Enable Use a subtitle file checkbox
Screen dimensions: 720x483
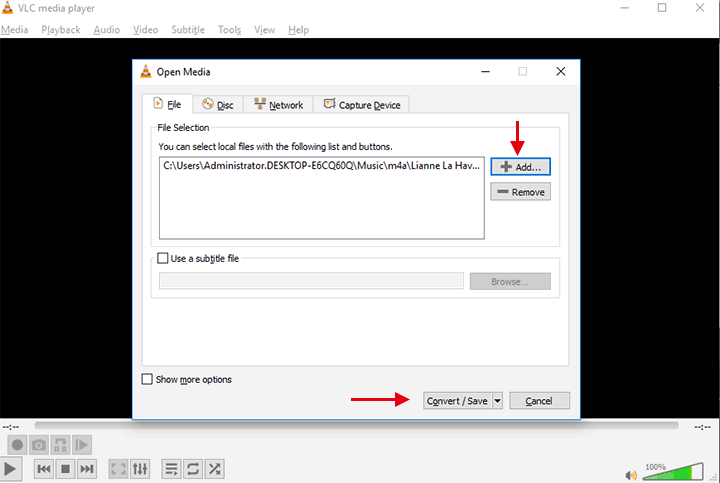pos(163,258)
